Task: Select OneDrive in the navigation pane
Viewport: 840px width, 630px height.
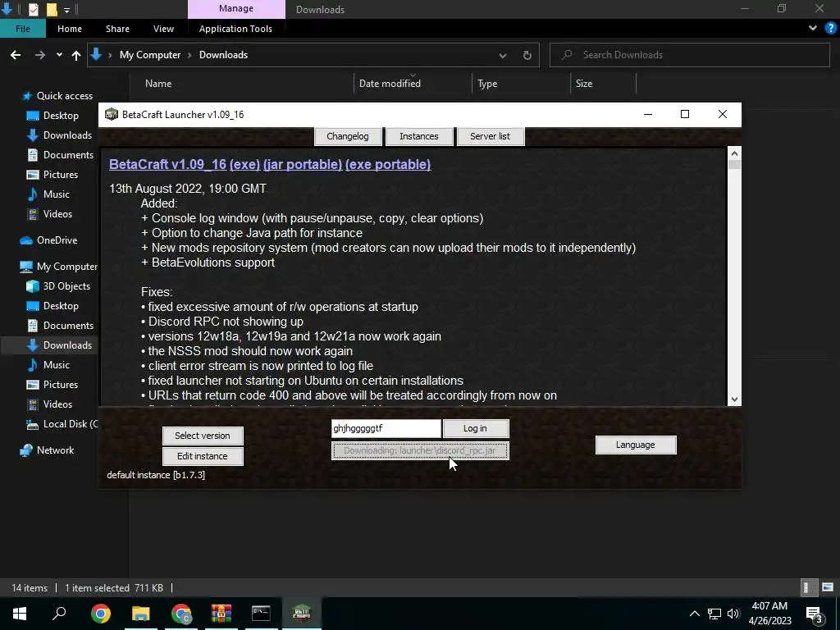Action: click(57, 240)
